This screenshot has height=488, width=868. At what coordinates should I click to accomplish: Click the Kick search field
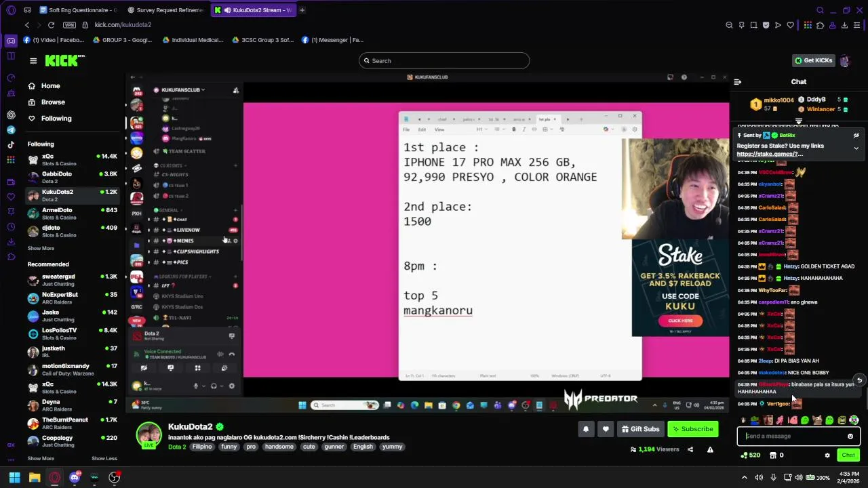tap(444, 61)
